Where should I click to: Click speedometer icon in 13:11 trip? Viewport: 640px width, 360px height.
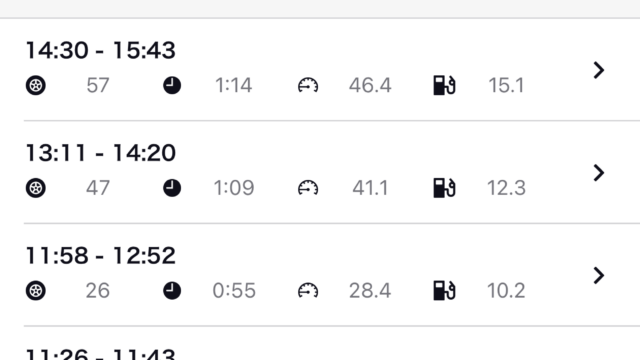(308, 188)
